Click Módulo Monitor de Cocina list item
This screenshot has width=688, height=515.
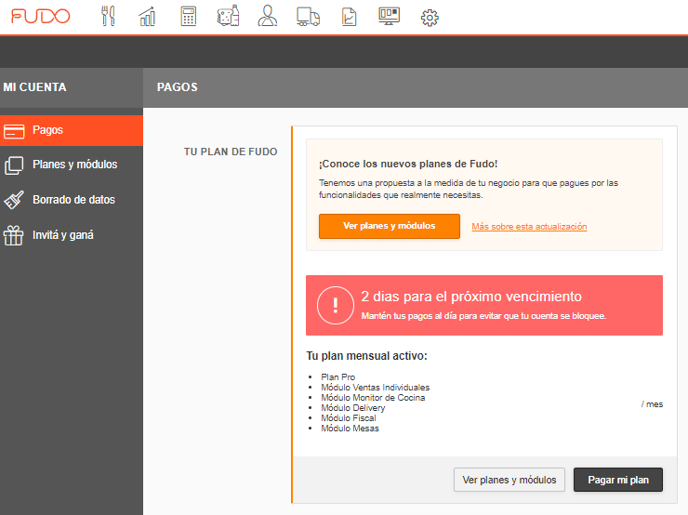point(373,397)
